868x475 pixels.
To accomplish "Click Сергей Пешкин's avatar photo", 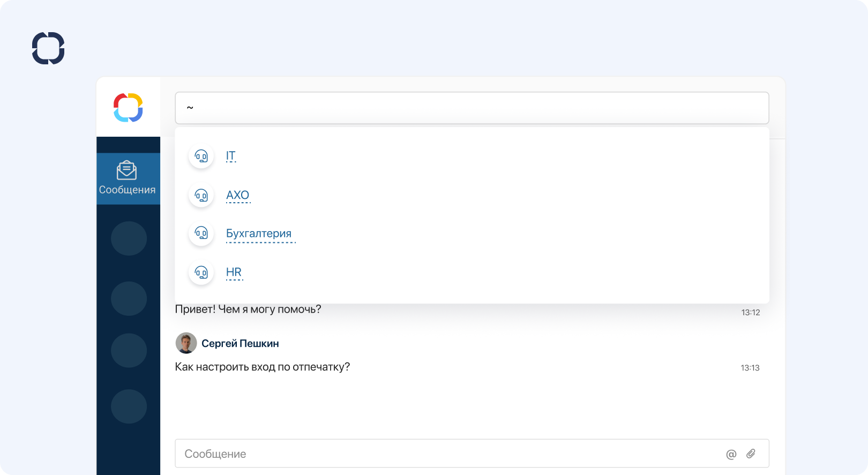I will tap(186, 343).
